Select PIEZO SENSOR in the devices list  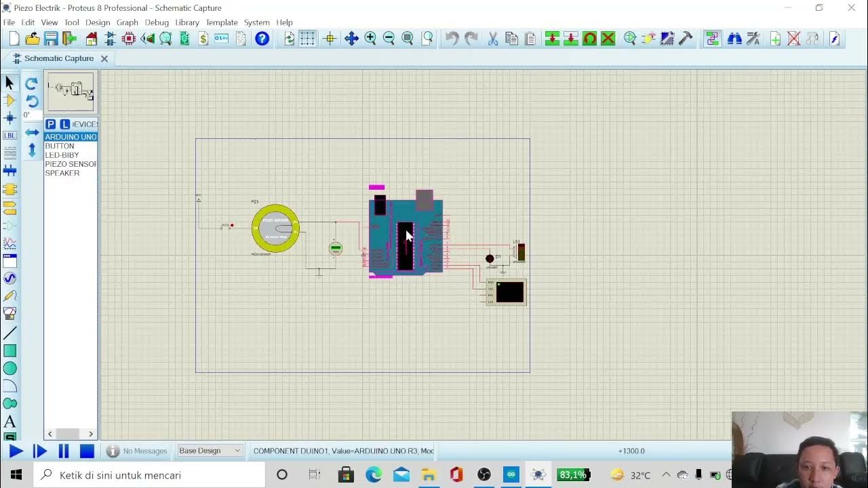click(71, 164)
